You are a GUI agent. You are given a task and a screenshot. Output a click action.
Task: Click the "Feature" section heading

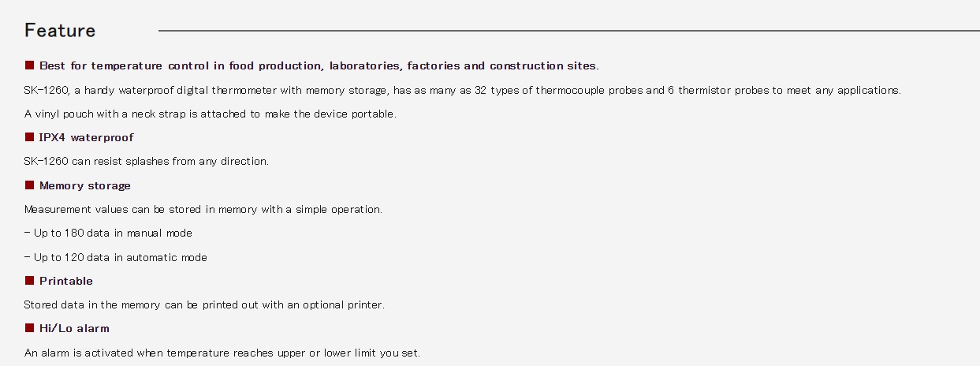click(x=60, y=31)
